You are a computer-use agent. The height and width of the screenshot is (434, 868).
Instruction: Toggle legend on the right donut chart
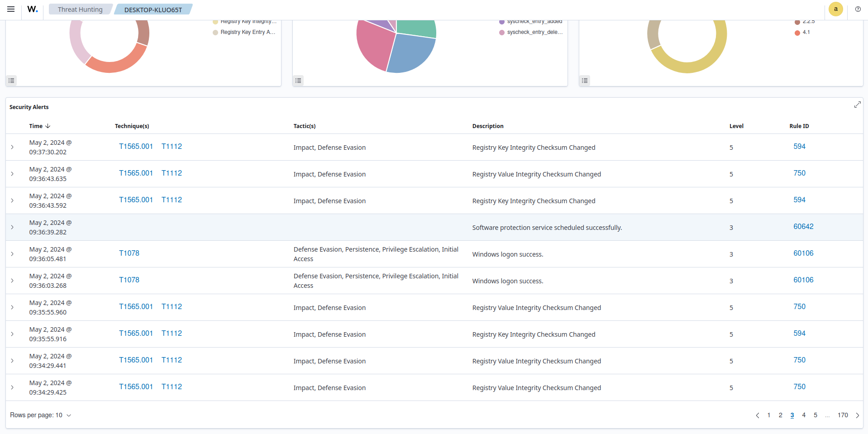(585, 81)
